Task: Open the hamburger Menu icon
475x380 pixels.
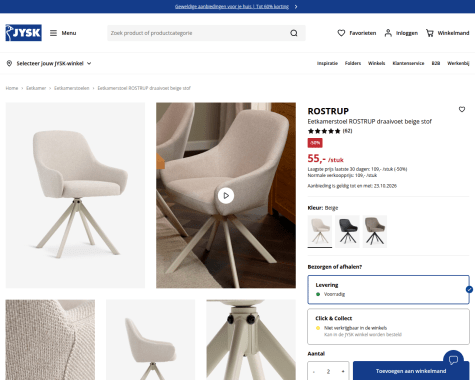Action: (x=53, y=33)
